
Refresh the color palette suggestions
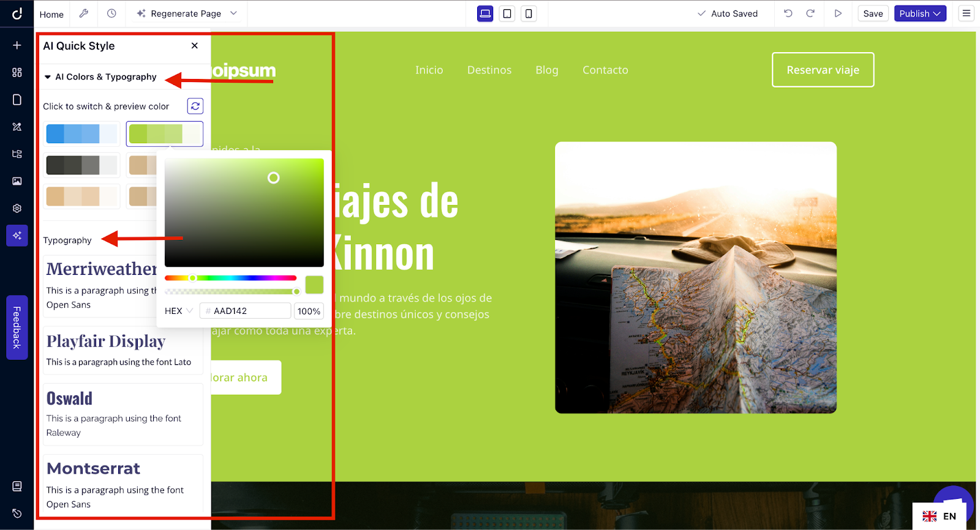pos(195,106)
